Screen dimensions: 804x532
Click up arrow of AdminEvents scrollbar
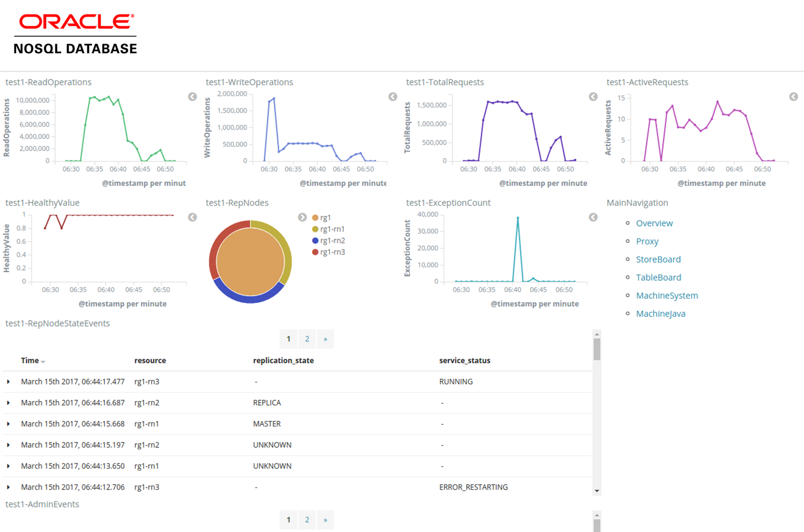(597, 515)
